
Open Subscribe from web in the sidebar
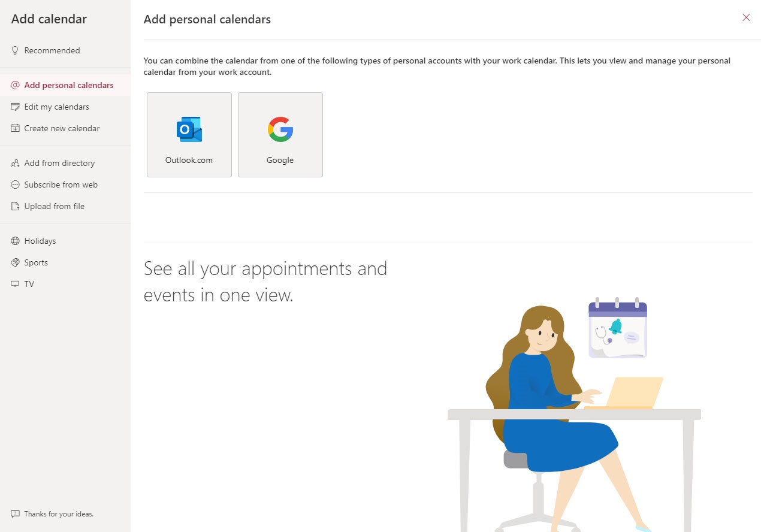(x=61, y=185)
